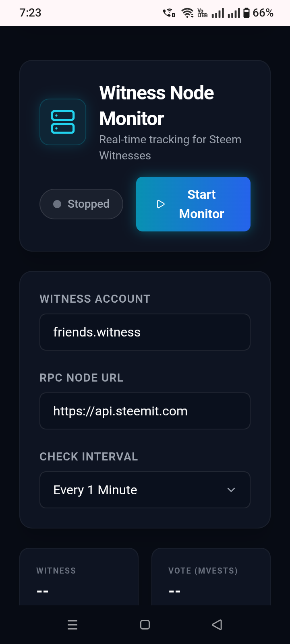Start the witness monitor
The image size is (290, 644).
pos(193,204)
